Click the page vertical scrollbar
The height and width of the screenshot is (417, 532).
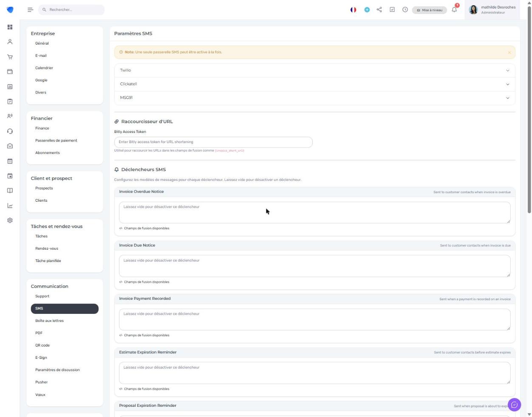pos(529,110)
